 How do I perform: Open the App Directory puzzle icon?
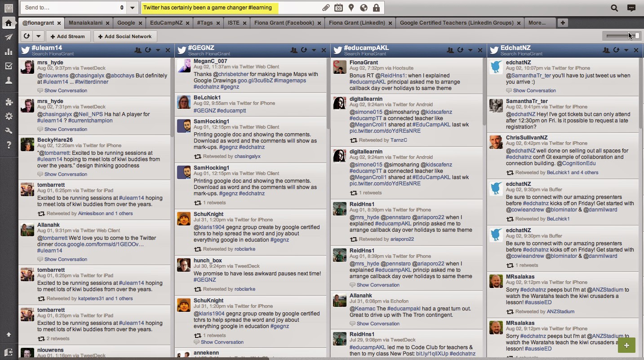click(x=9, y=102)
